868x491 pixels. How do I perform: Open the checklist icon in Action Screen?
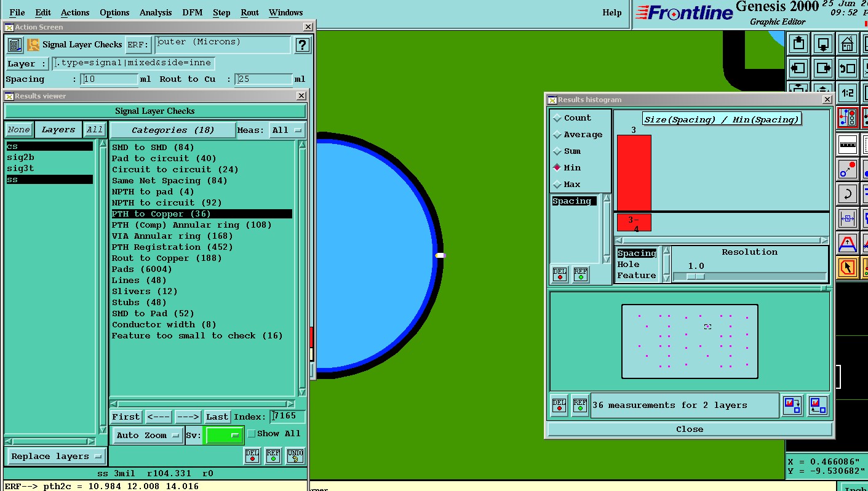15,45
